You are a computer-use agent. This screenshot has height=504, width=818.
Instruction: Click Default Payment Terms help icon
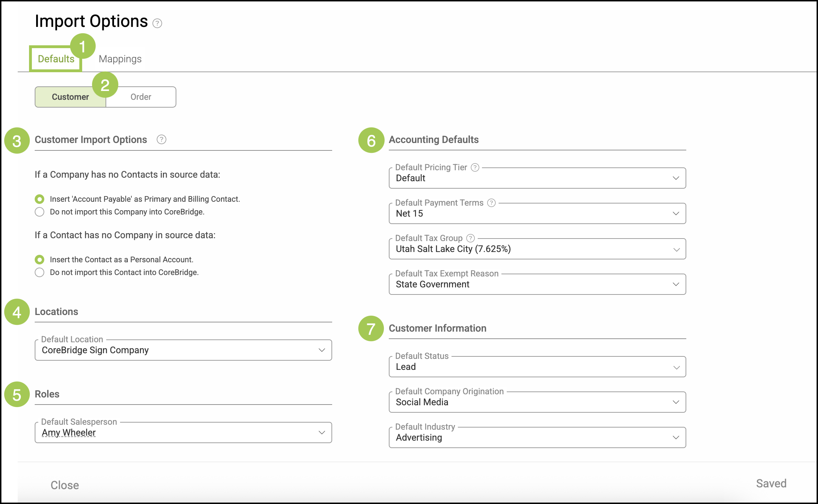(x=492, y=203)
